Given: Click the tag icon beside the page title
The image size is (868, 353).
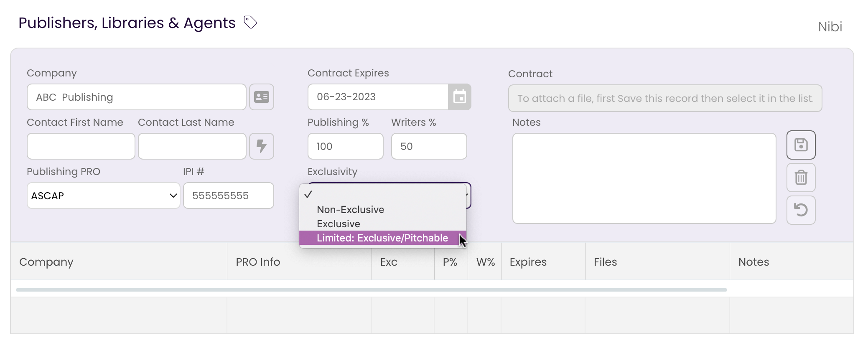Looking at the screenshot, I should 250,22.
